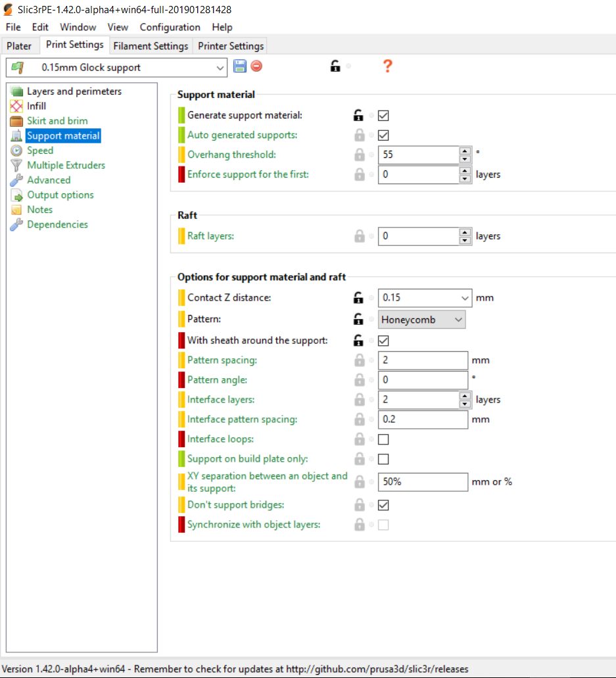Click the save preset floppy disk icon
This screenshot has height=678, width=616.
point(240,66)
